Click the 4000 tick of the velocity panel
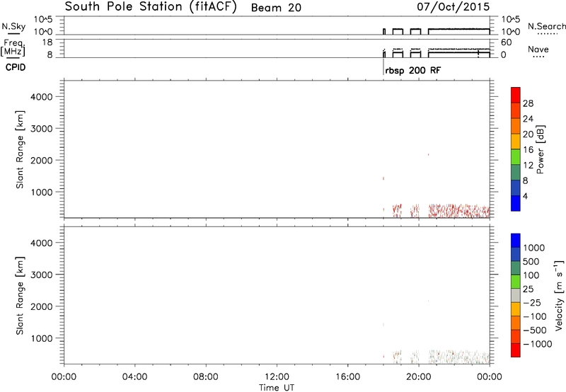Viewport: 566px width, 392px height. click(41, 243)
